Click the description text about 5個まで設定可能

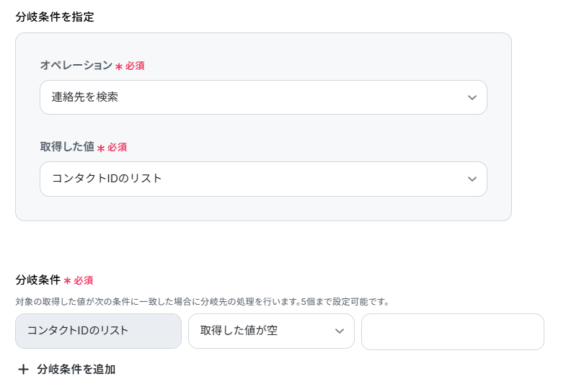tap(202, 301)
